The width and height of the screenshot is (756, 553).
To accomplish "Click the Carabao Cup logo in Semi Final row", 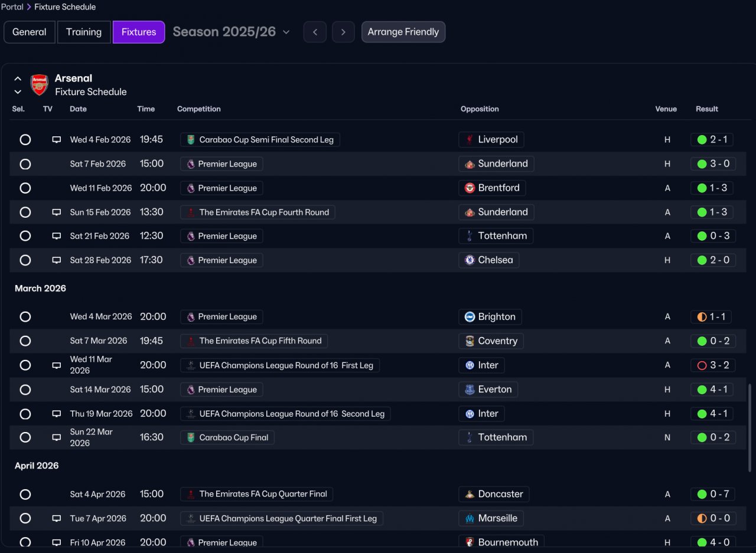I will (191, 140).
